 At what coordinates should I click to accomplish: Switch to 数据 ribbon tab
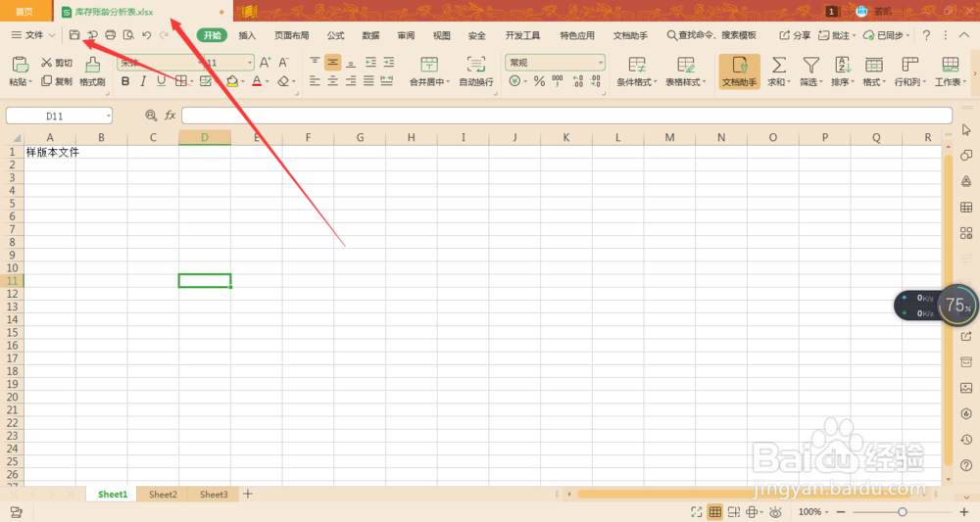370,35
